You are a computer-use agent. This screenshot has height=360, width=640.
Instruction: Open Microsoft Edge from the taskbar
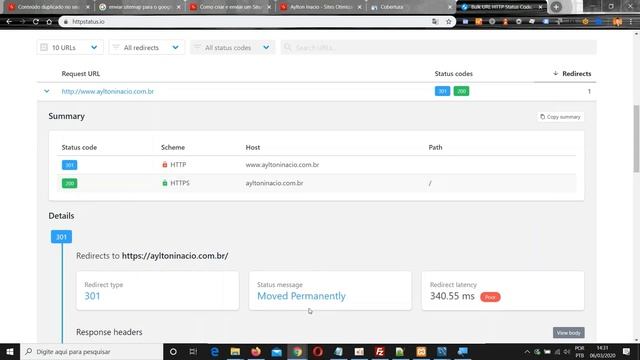tap(214, 351)
